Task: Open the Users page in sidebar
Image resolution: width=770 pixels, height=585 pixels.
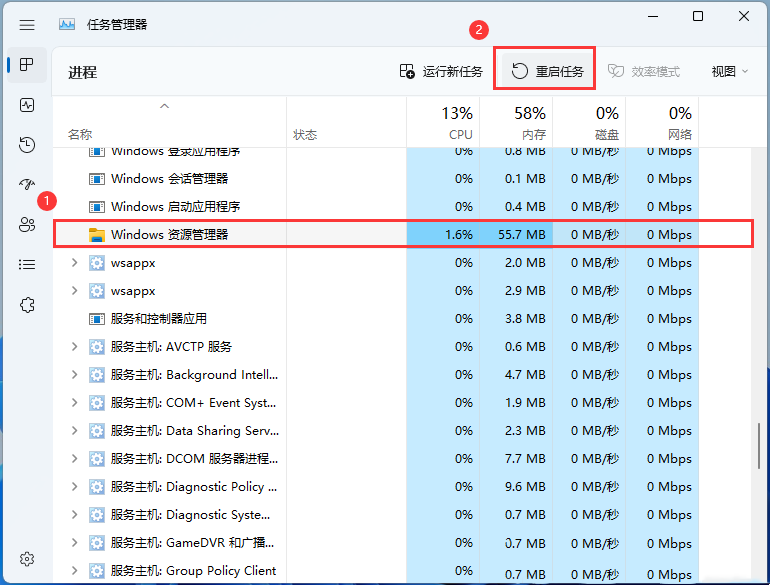Action: 27,225
